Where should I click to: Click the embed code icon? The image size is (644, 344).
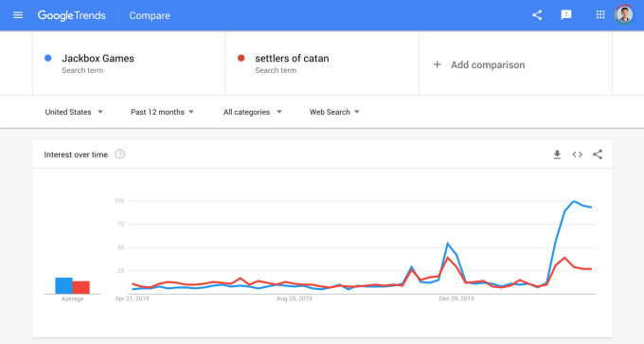pyautogui.click(x=577, y=154)
